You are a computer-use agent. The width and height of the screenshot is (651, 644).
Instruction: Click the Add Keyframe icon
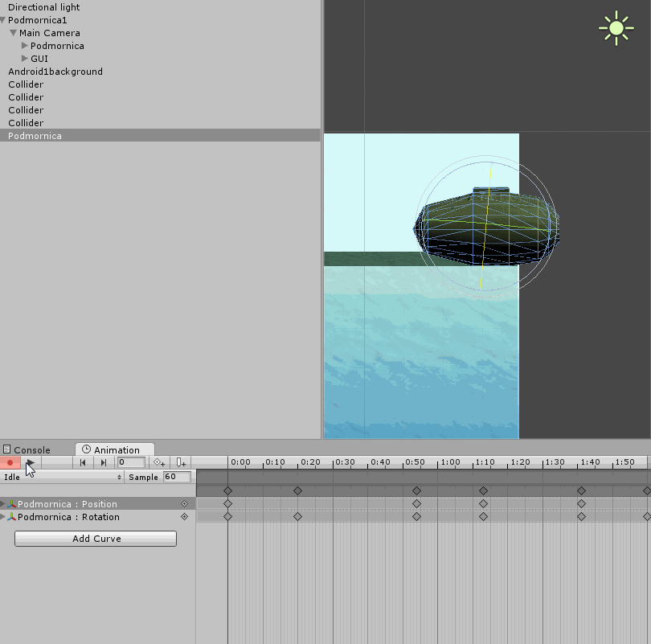159,462
